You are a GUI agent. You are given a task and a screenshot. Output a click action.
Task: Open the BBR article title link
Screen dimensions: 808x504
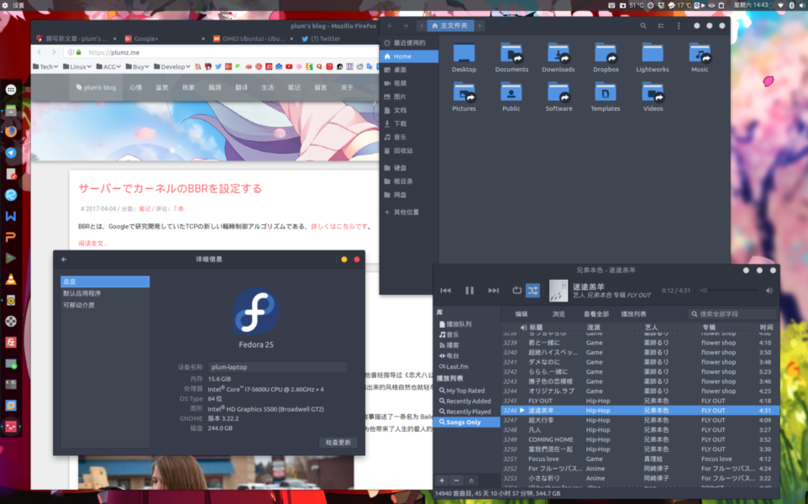tap(170, 189)
